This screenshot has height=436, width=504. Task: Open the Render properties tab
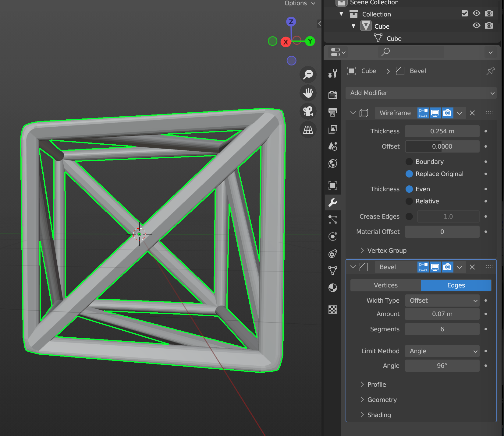(333, 95)
